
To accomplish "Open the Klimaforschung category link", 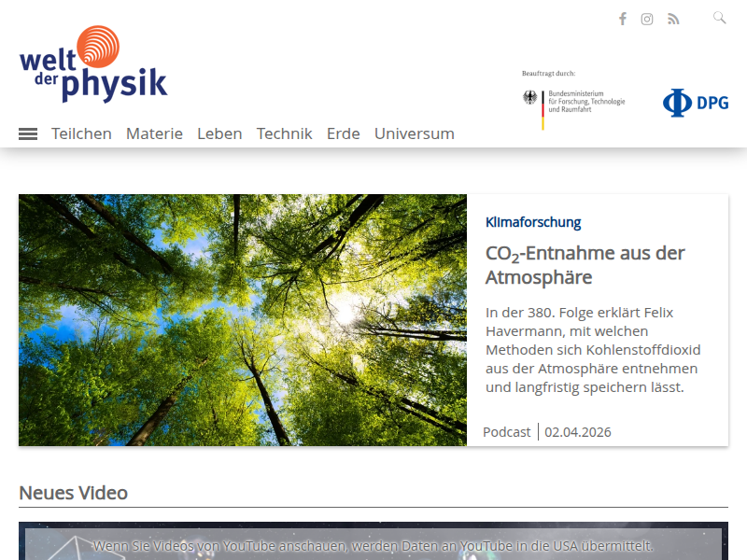I will coord(533,222).
